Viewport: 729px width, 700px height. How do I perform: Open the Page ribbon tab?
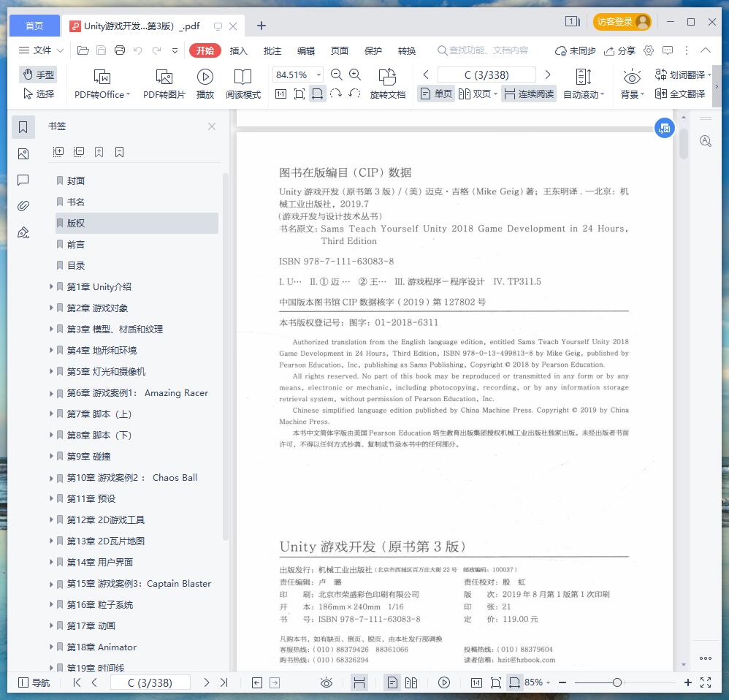tap(340, 50)
